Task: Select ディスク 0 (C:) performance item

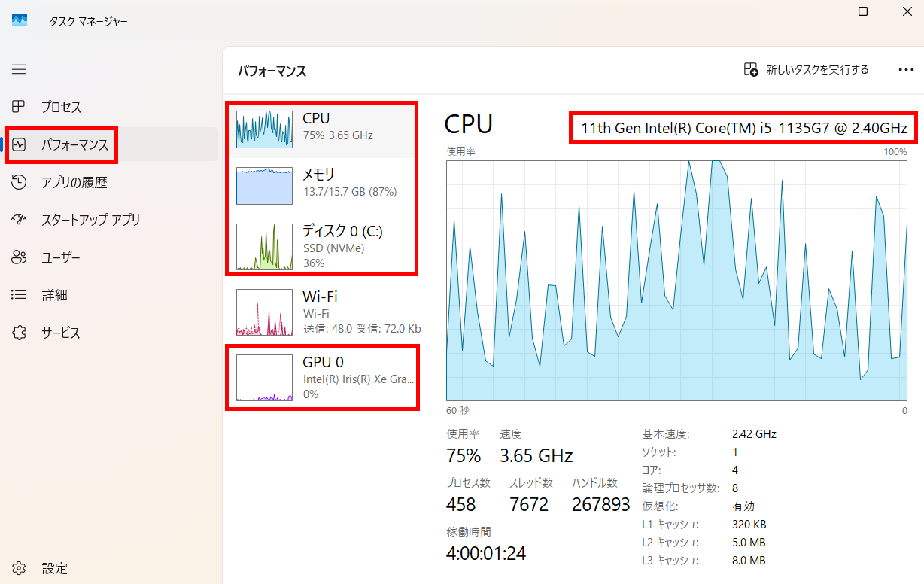Action: pos(324,245)
